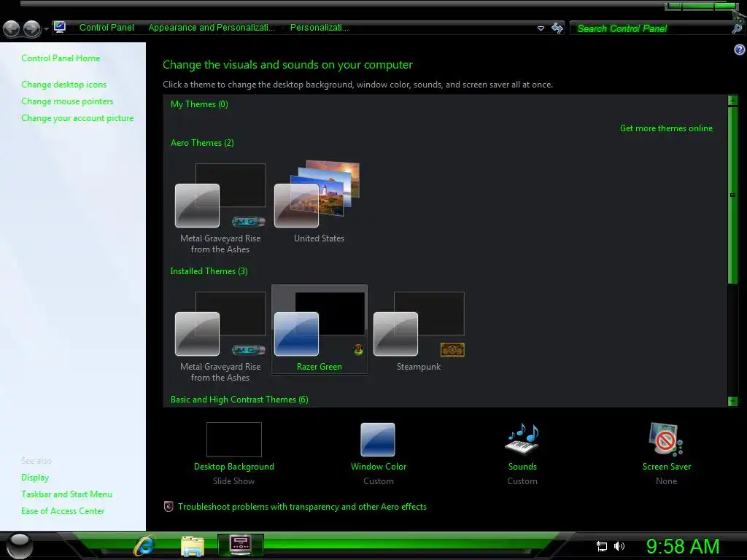Click the Screen Saver icon
Image resolution: width=747 pixels, height=560 pixels.
point(666,440)
